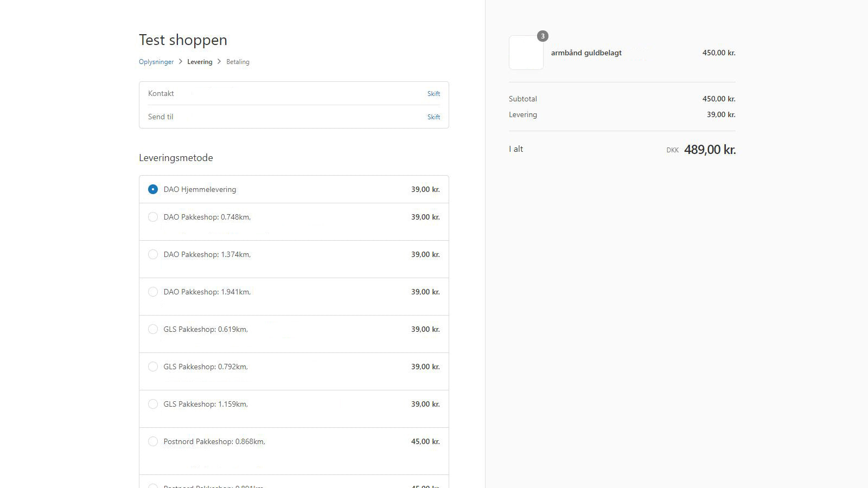Pick Postnord Pakkeshop 0.868km radio button
This screenshot has width=868, height=488.
(x=153, y=441)
